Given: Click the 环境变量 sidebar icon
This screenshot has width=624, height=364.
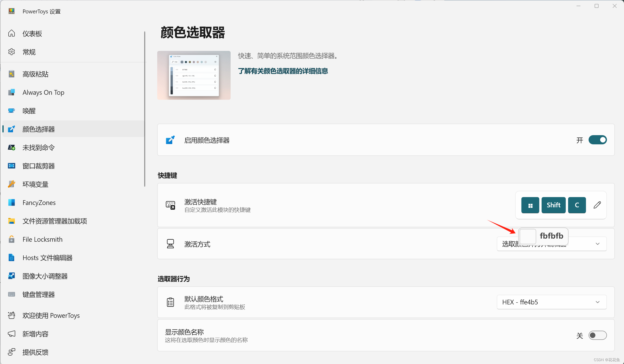Looking at the screenshot, I should (12, 184).
